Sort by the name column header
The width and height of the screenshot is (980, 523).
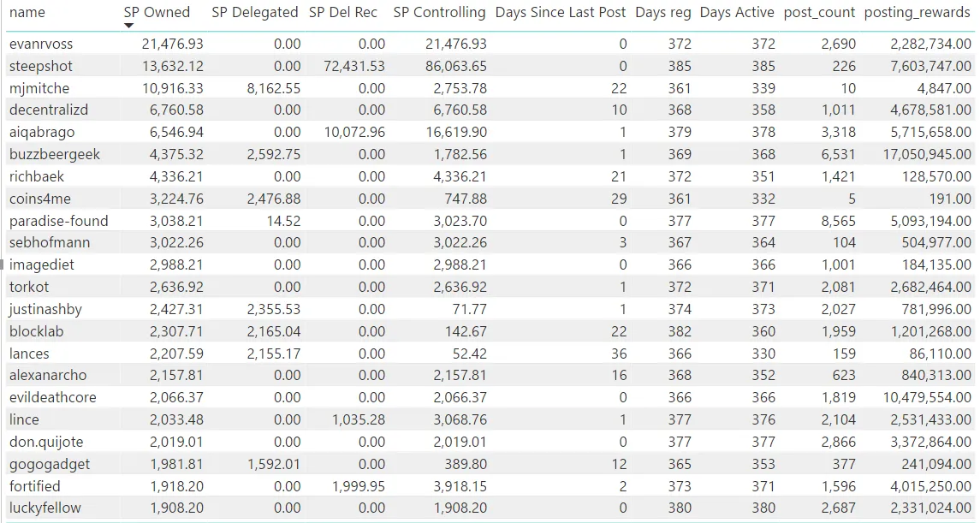pyautogui.click(x=27, y=13)
